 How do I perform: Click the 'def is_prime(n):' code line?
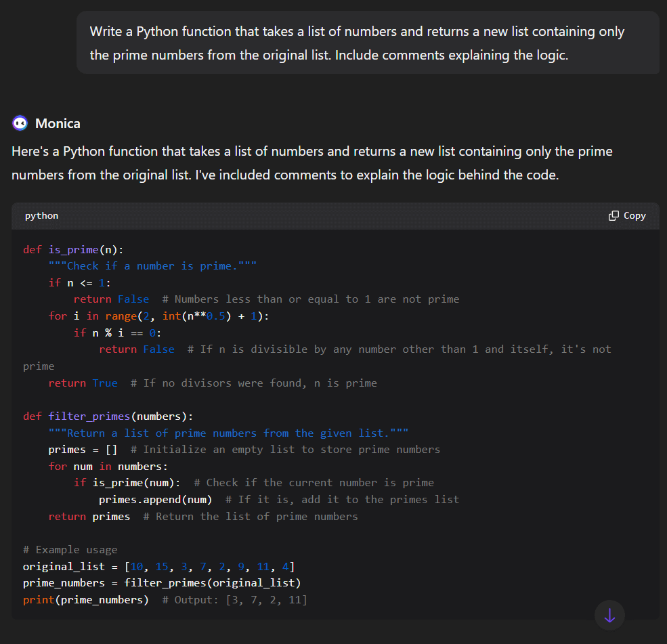73,250
